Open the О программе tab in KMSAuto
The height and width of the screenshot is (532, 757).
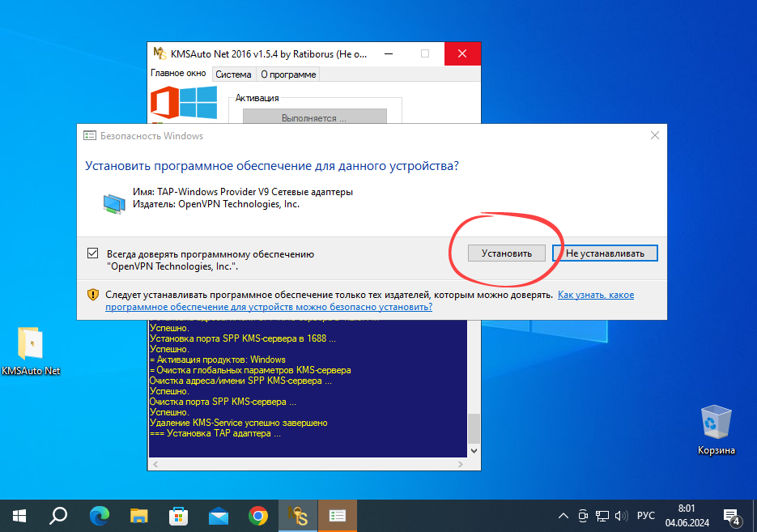(x=288, y=74)
